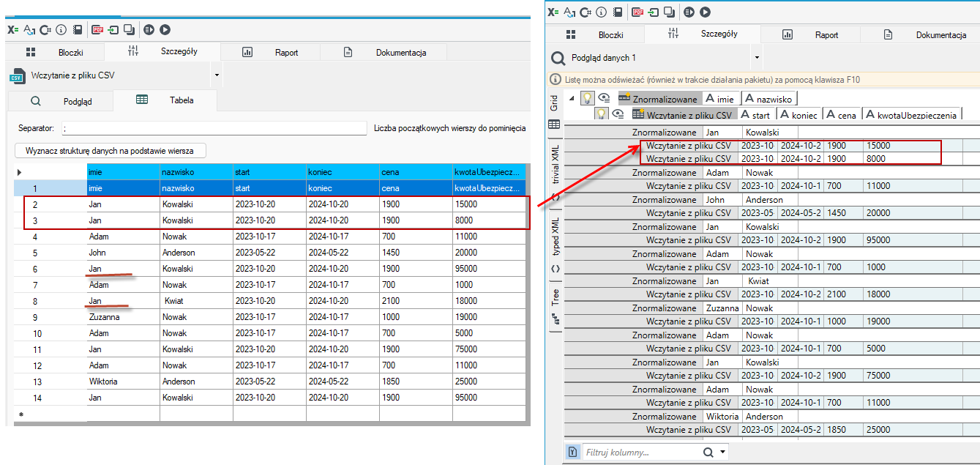Click the Separator input field

click(214, 128)
